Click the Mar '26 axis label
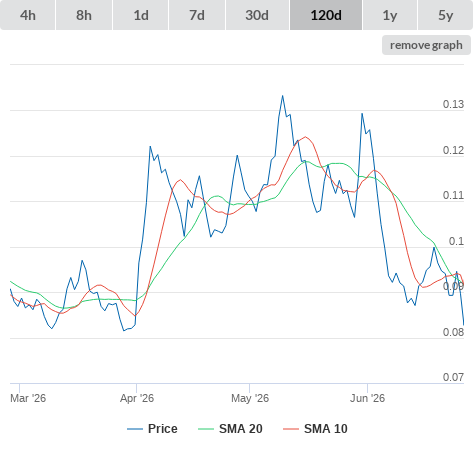 [x=28, y=398]
